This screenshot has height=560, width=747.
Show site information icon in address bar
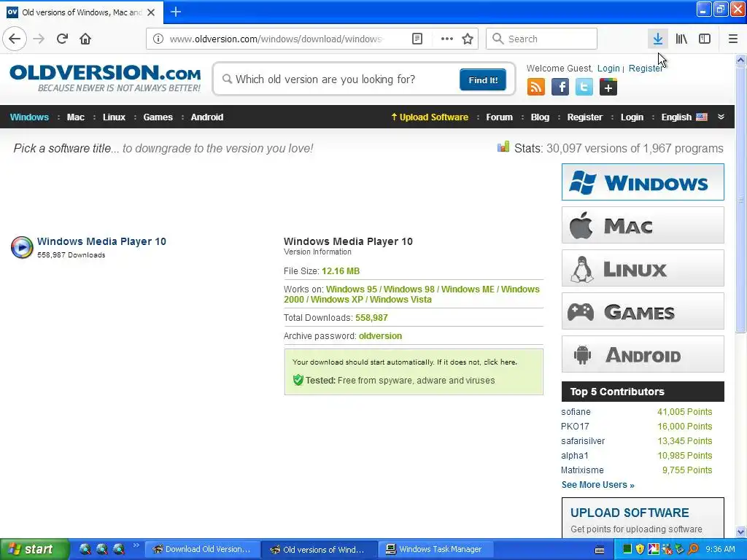[x=158, y=39]
